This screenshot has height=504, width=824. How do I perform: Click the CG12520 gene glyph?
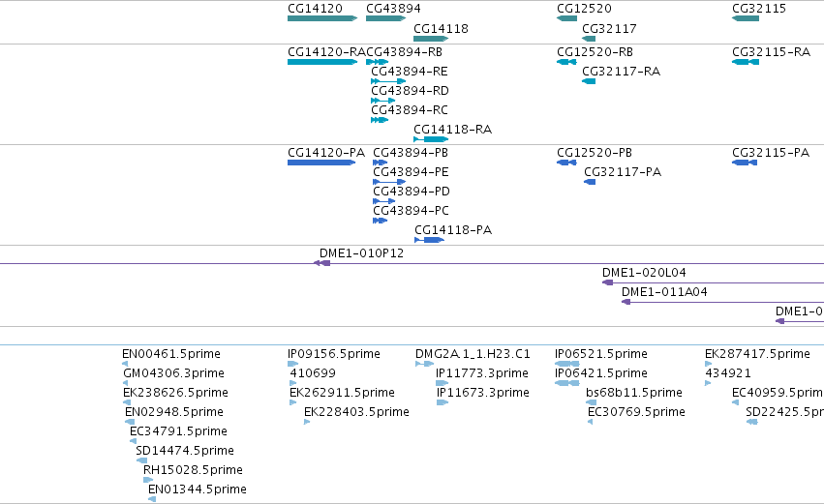tap(567, 18)
